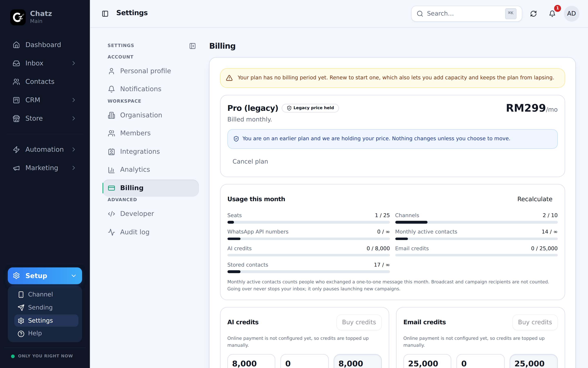The height and width of the screenshot is (368, 588).
Task: Click the Chatz logo icon
Action: point(18,17)
